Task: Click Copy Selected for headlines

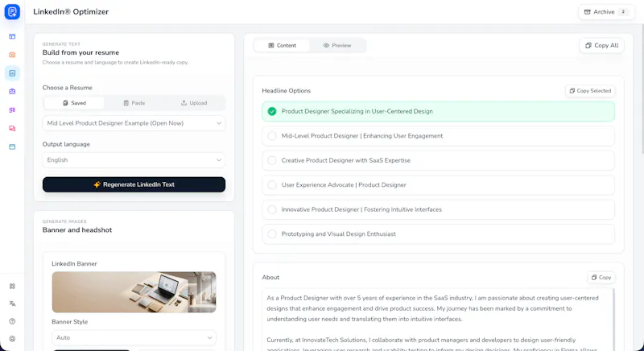Action: tap(590, 91)
